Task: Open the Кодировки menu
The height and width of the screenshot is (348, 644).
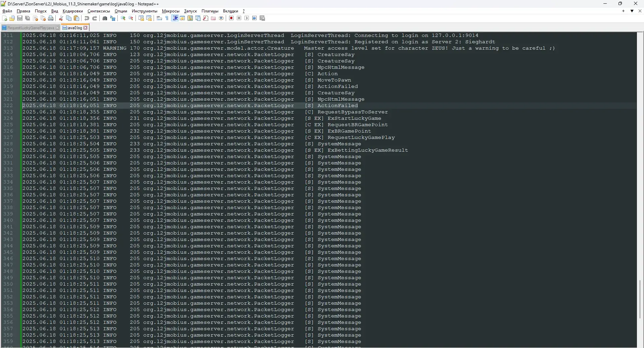Action: click(72, 11)
